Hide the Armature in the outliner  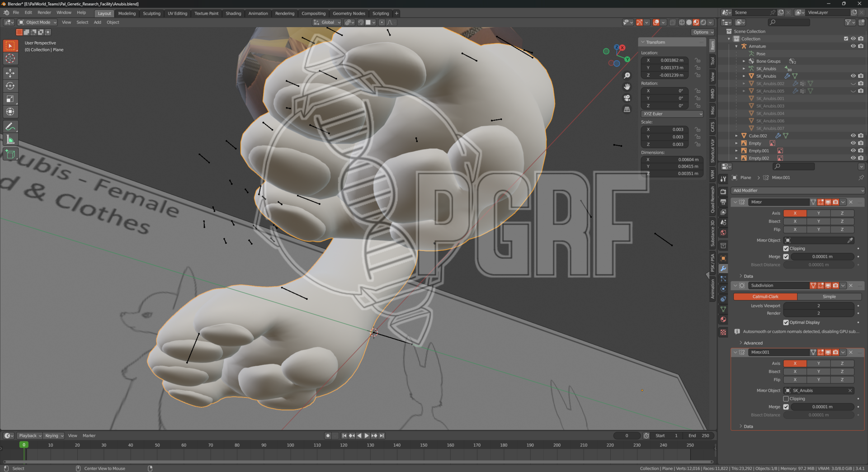[x=853, y=46]
